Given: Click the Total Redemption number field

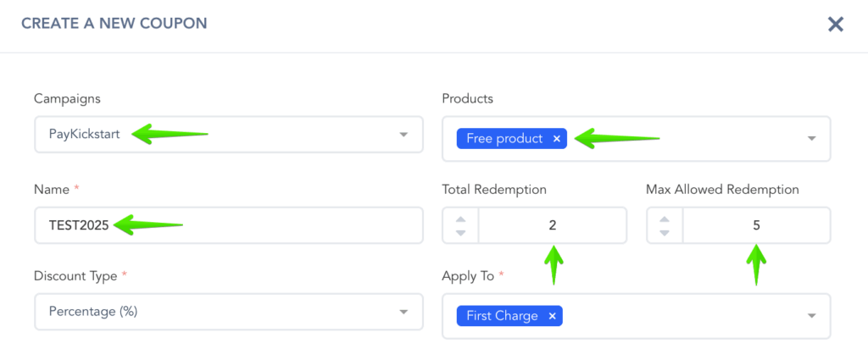Looking at the screenshot, I should (552, 225).
